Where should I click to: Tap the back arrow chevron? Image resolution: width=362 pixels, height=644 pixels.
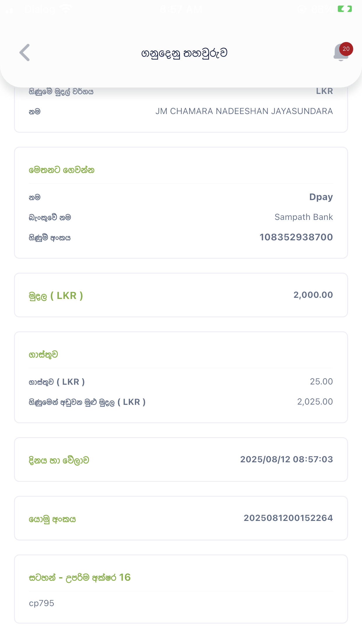[25, 53]
